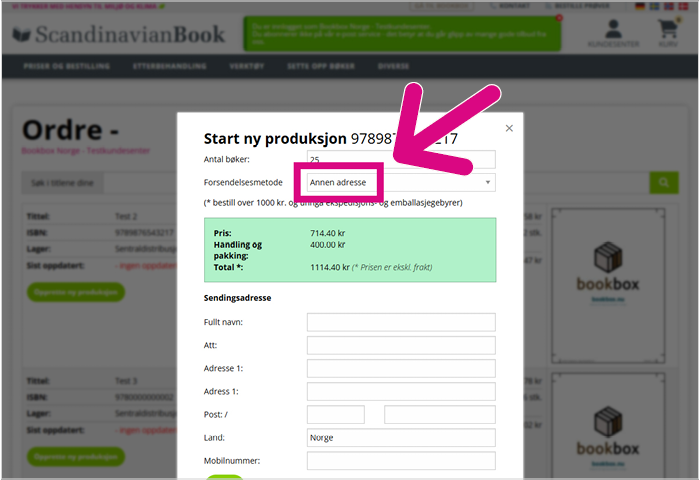Open the Sette opp bøker menu
Screen dimensions: 700x480
pos(321,66)
